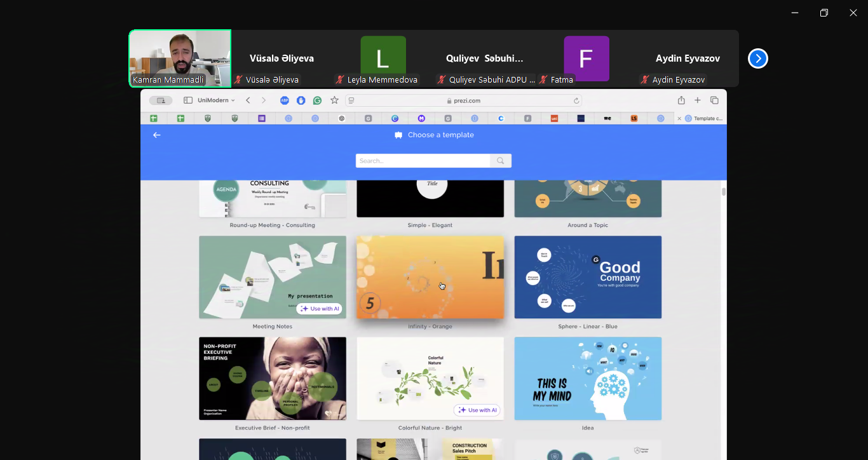Click the Executive Brief - Non-profit label
The height and width of the screenshot is (460, 868).
[273, 428]
